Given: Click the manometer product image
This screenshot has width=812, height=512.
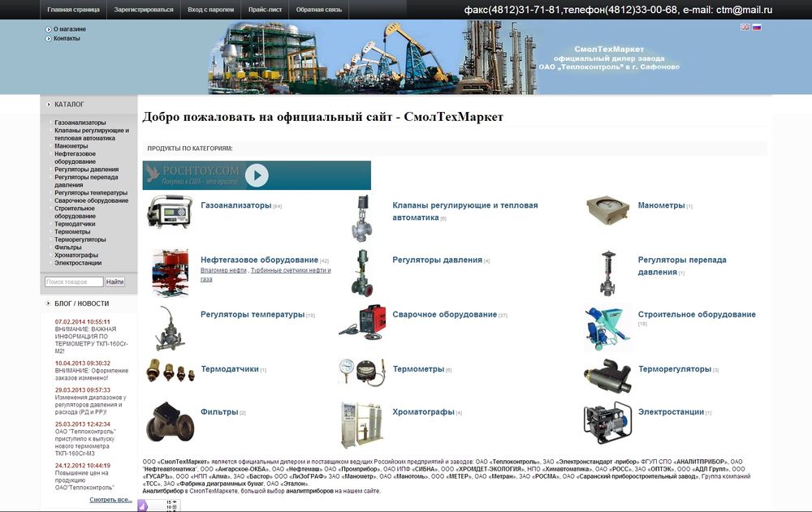Looking at the screenshot, I should pos(608,210).
